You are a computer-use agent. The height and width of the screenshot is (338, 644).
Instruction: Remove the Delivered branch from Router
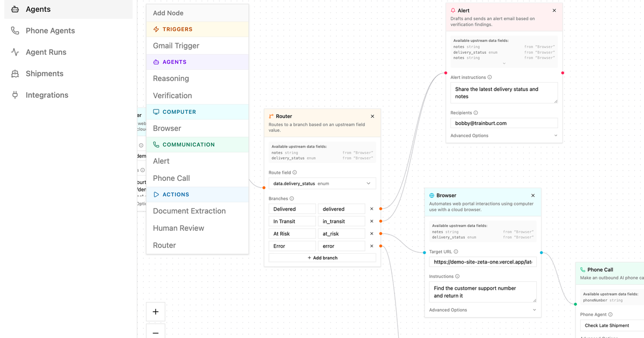(x=371, y=209)
